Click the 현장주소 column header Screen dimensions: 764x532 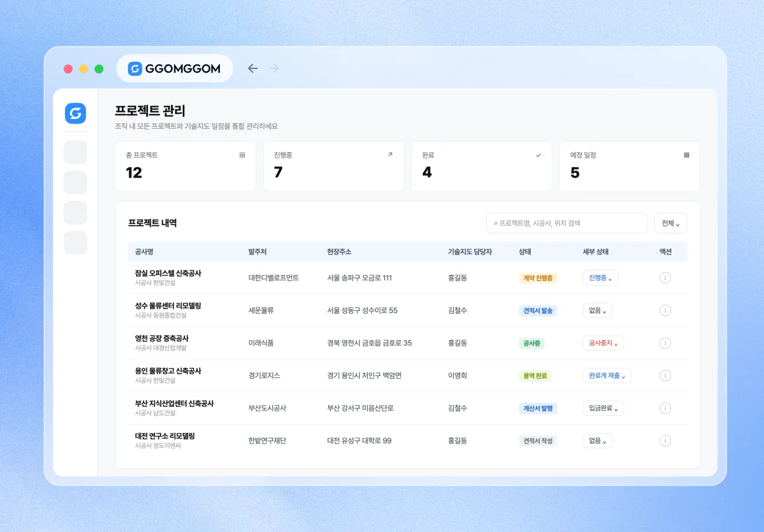(339, 252)
